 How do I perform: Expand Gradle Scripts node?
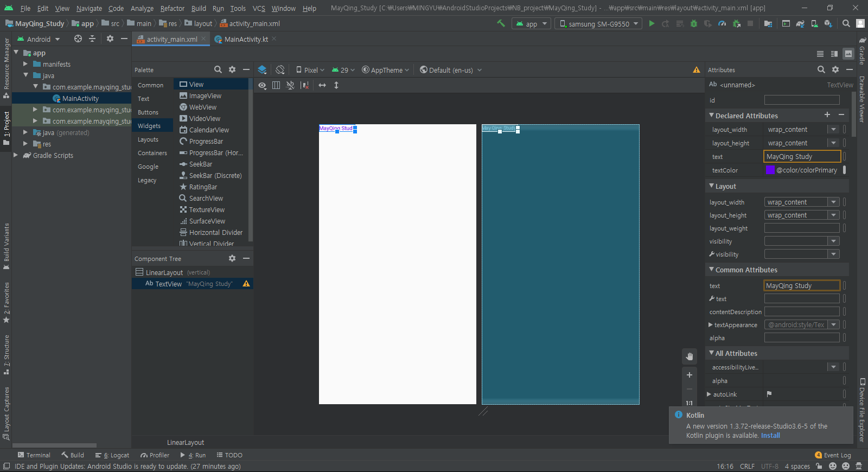coord(16,155)
